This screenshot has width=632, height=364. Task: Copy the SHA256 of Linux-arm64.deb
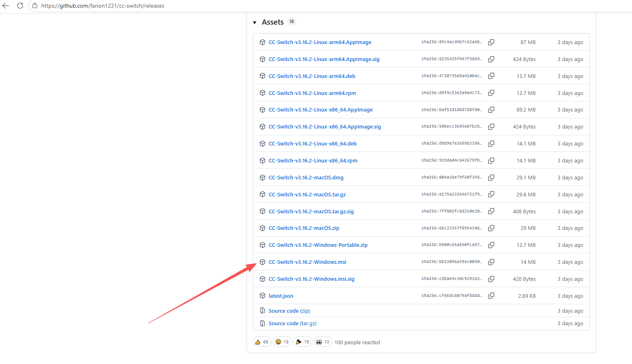click(x=491, y=76)
